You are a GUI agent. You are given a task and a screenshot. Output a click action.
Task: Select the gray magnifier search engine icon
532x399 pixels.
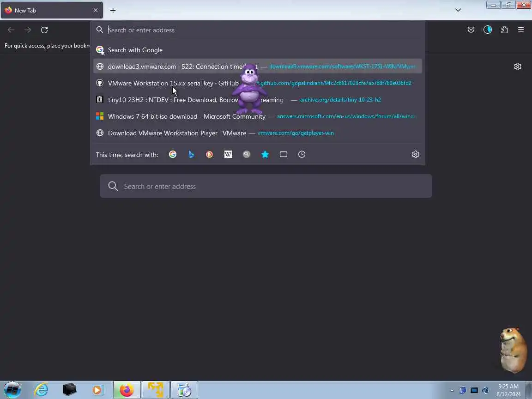pos(247,154)
